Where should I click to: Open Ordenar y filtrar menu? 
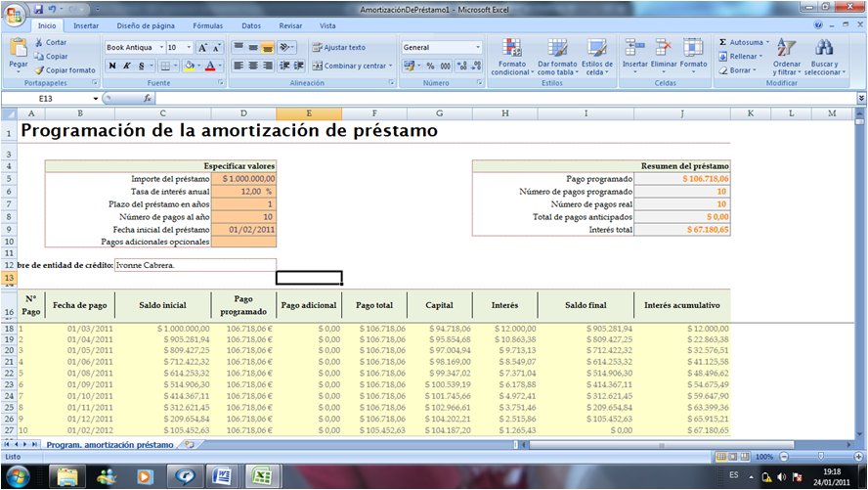tap(787, 57)
